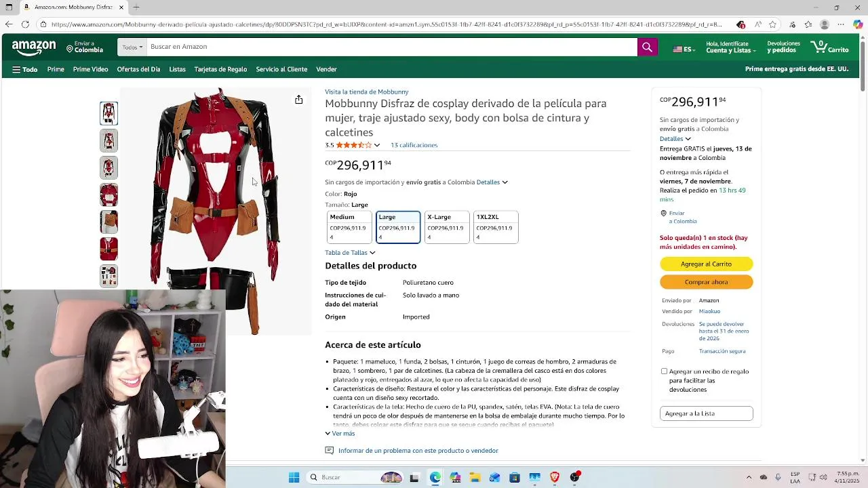Image resolution: width=868 pixels, height=488 pixels.
Task: Open Devoluciones y pedidos
Action: pos(783,47)
